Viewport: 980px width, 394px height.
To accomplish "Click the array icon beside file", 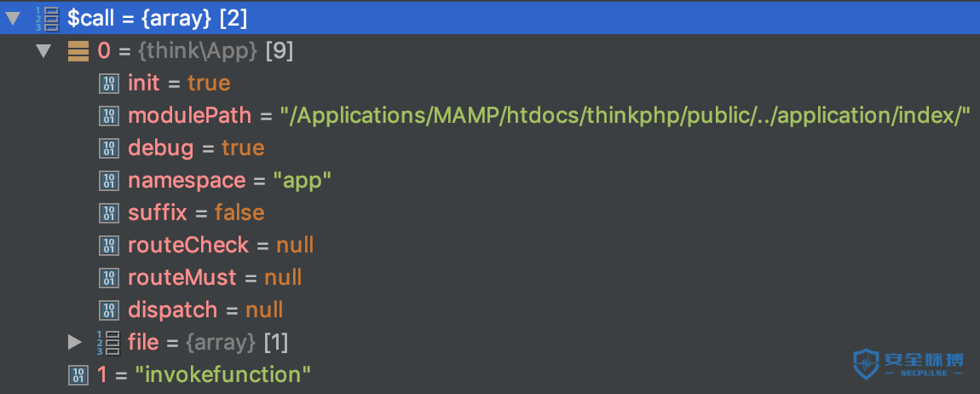I will click(x=109, y=342).
